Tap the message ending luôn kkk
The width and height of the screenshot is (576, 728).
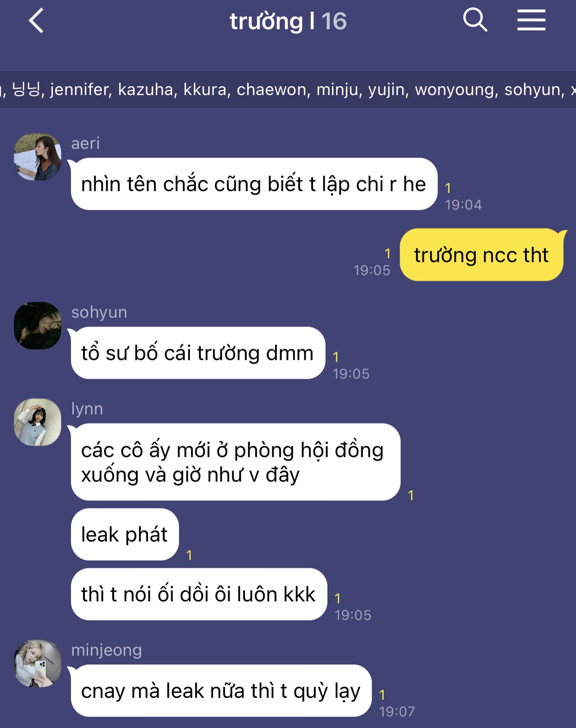tap(198, 594)
